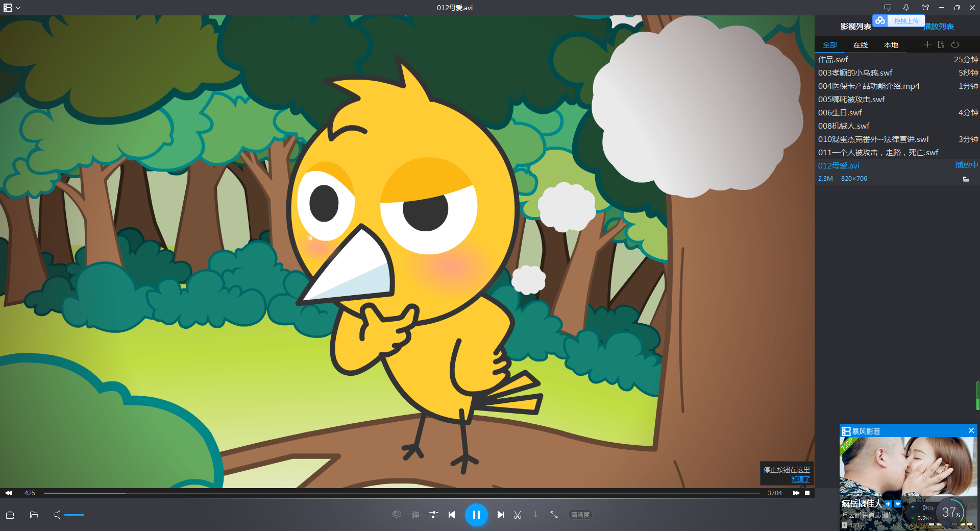Mute the audio with speaker icon
This screenshot has width=980, height=531.
tap(57, 515)
